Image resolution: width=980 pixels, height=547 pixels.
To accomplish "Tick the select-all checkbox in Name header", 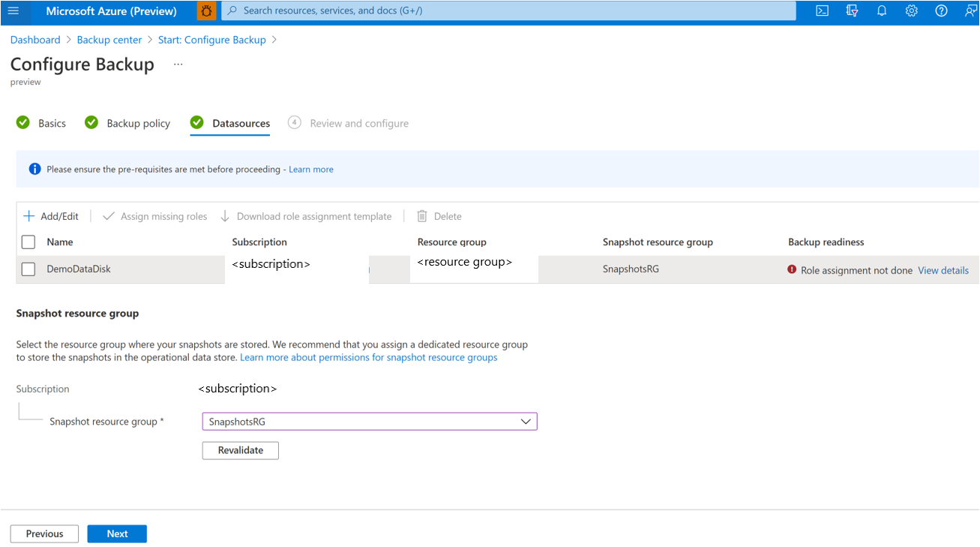I will coord(28,242).
